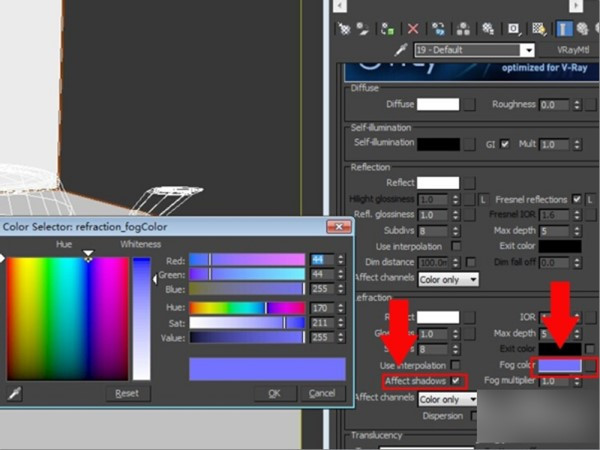Click the Red value input field
Image resolution: width=600 pixels, height=450 pixels.
click(x=321, y=260)
